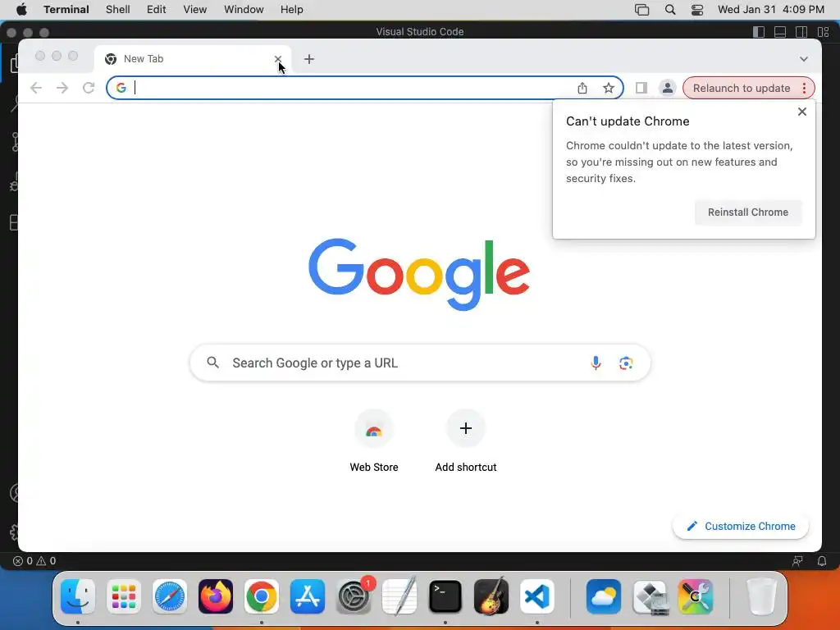Start voice search with microphone icon
Viewport: 840px width, 630px height.
596,363
